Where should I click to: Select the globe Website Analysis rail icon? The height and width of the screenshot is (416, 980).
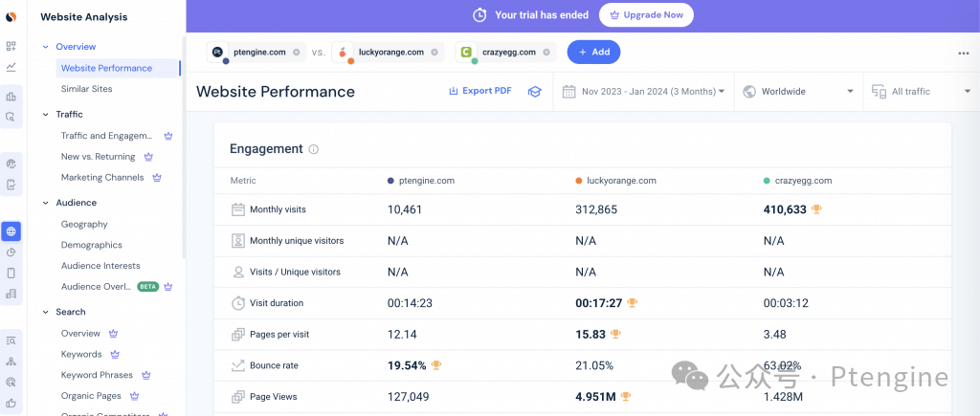[11, 230]
